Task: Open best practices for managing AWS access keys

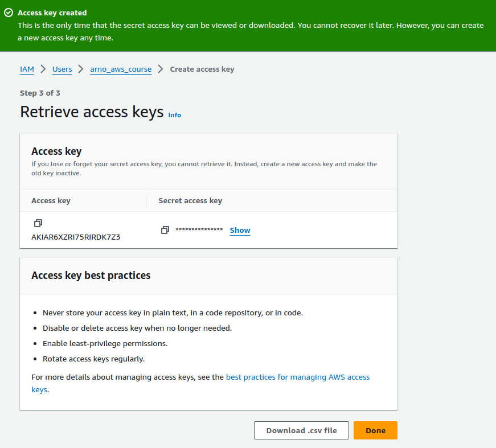Action: click(x=297, y=377)
